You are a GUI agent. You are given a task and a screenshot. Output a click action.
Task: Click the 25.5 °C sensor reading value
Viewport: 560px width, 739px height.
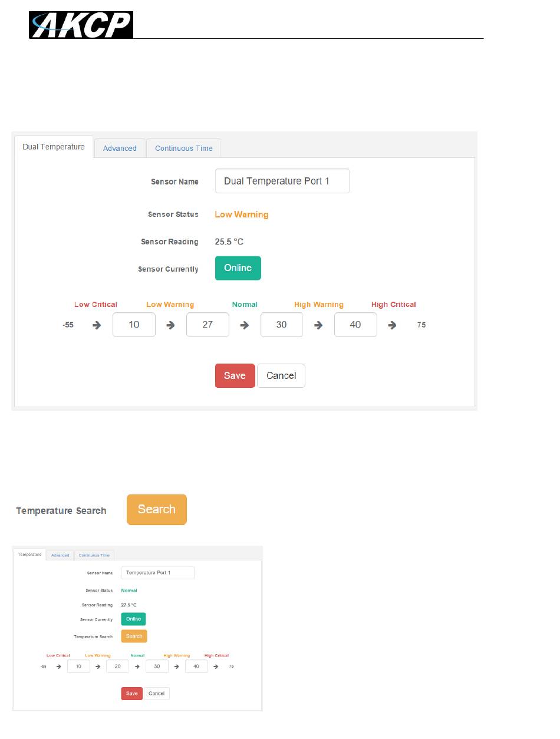tap(229, 242)
